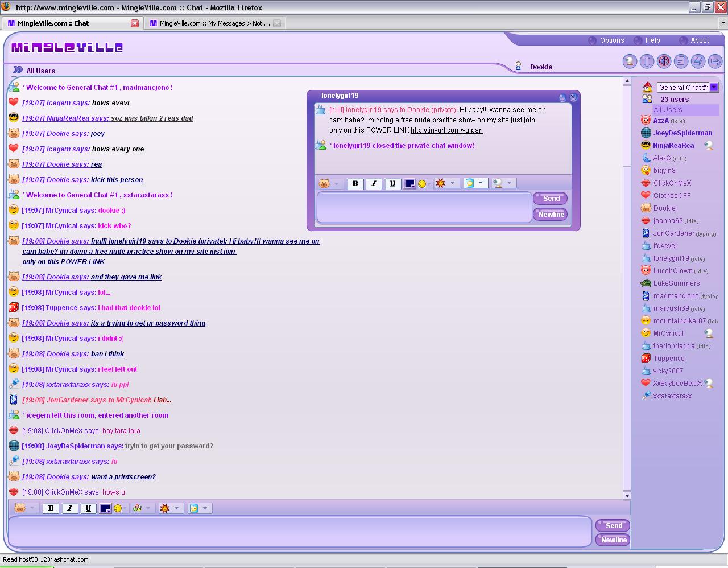Switch to the My Messages browser tab

[215, 23]
